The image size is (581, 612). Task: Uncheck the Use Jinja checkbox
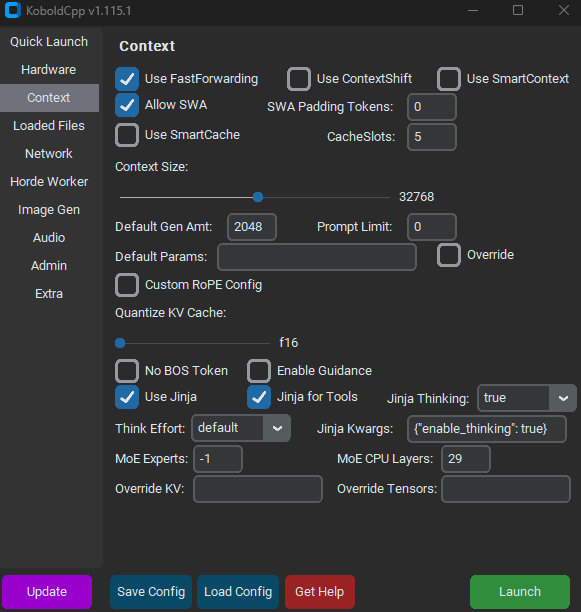coord(127,397)
